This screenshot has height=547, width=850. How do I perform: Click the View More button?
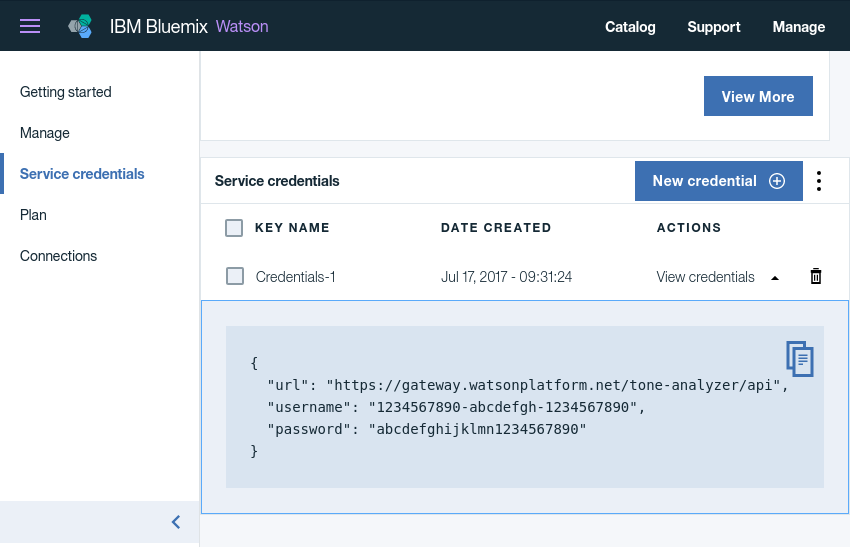pos(758,96)
